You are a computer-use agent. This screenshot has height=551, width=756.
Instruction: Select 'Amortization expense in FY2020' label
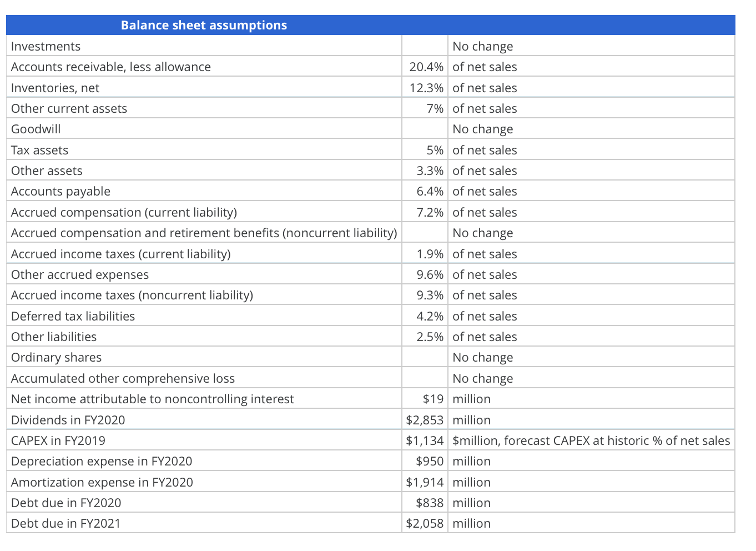[x=102, y=482]
